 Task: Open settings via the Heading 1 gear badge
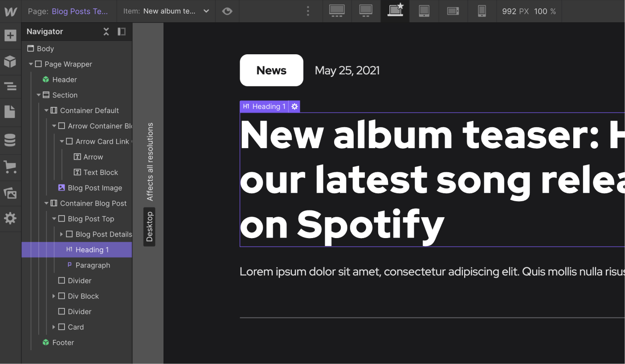click(x=294, y=106)
